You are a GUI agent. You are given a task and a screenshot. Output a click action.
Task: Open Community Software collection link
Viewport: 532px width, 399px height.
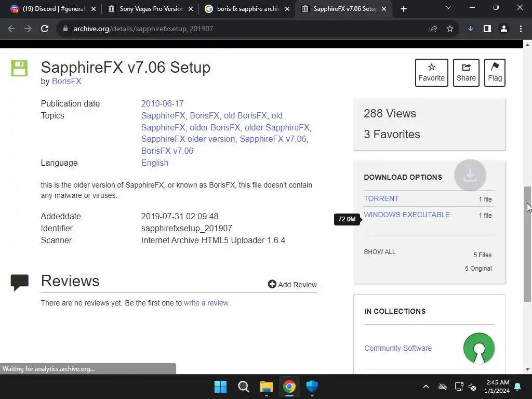397,348
